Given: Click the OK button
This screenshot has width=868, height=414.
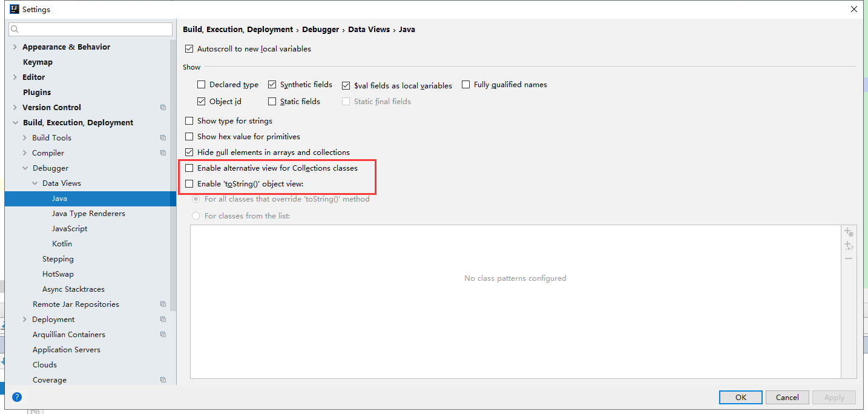Looking at the screenshot, I should click(x=740, y=397).
